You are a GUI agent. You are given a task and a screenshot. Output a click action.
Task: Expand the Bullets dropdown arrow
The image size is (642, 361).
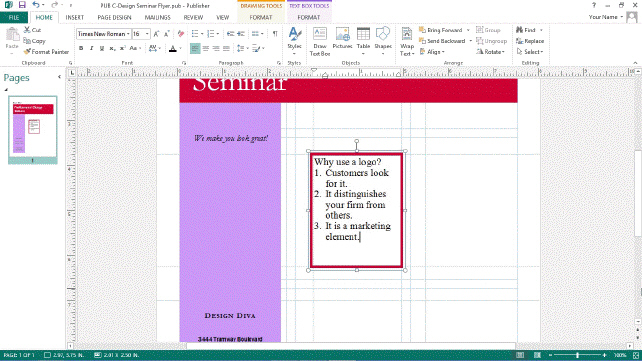coord(202,34)
